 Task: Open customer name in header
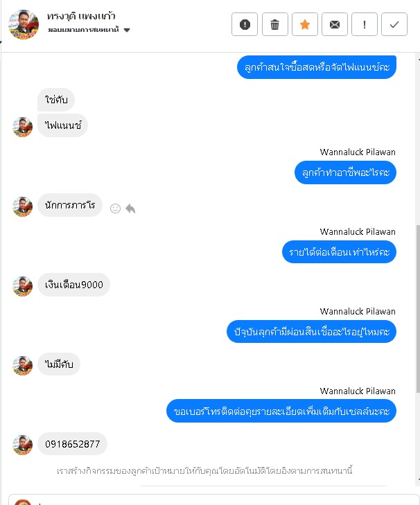(x=81, y=16)
